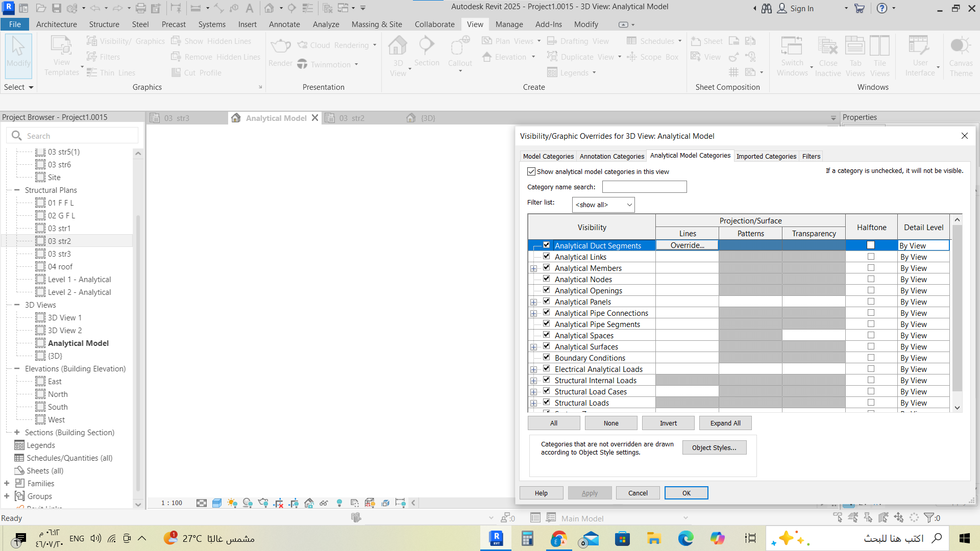Click Temporary Hide/Isolate glasses icon
The width and height of the screenshot is (980, 551).
(324, 503)
